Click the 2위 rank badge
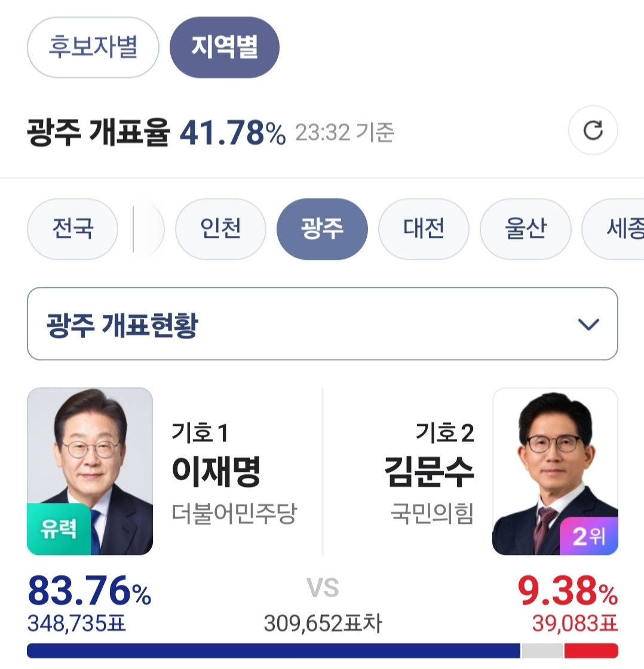This screenshot has height=669, width=644. point(588,537)
